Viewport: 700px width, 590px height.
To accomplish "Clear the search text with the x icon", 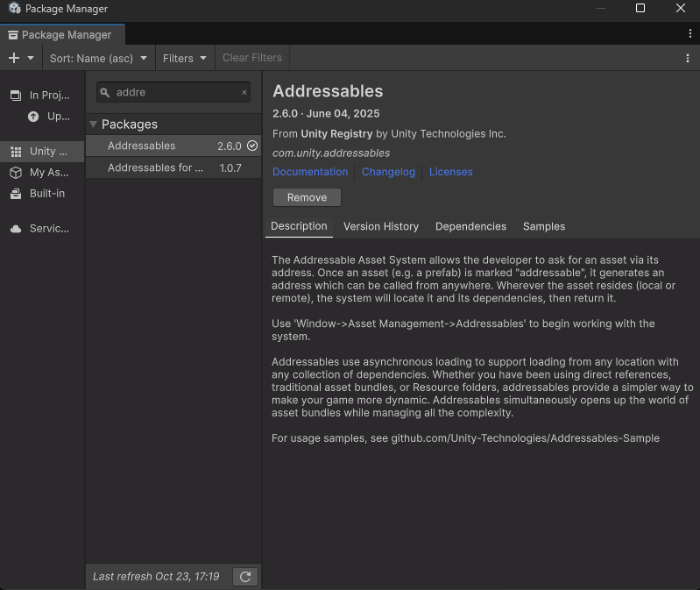I will [x=244, y=92].
